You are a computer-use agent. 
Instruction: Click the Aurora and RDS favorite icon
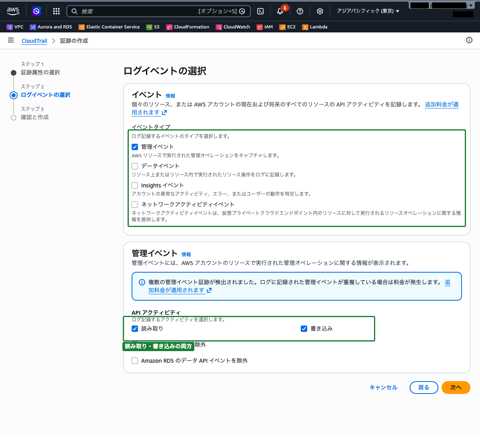[x=33, y=27]
